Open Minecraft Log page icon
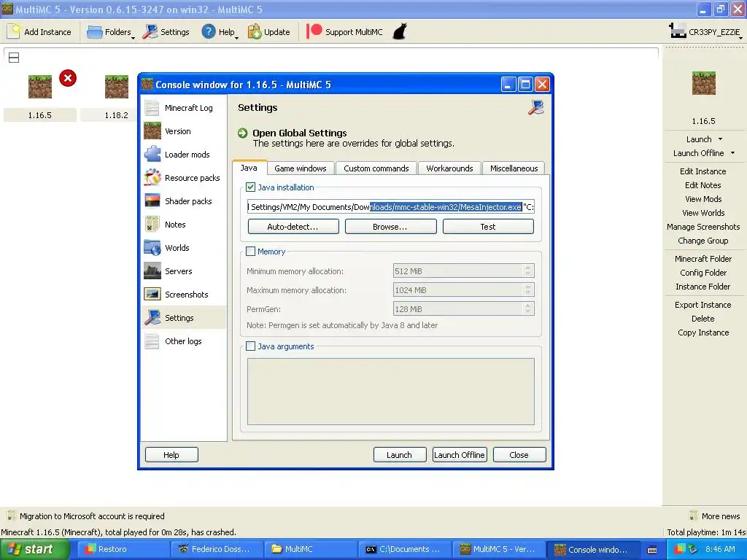747x560 pixels. point(152,108)
